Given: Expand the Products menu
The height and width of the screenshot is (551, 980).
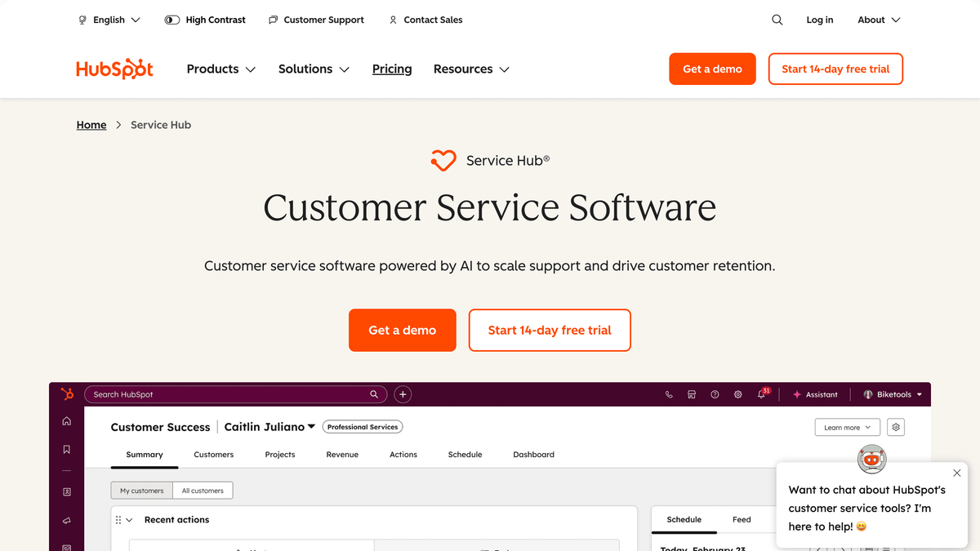Looking at the screenshot, I should click(221, 69).
